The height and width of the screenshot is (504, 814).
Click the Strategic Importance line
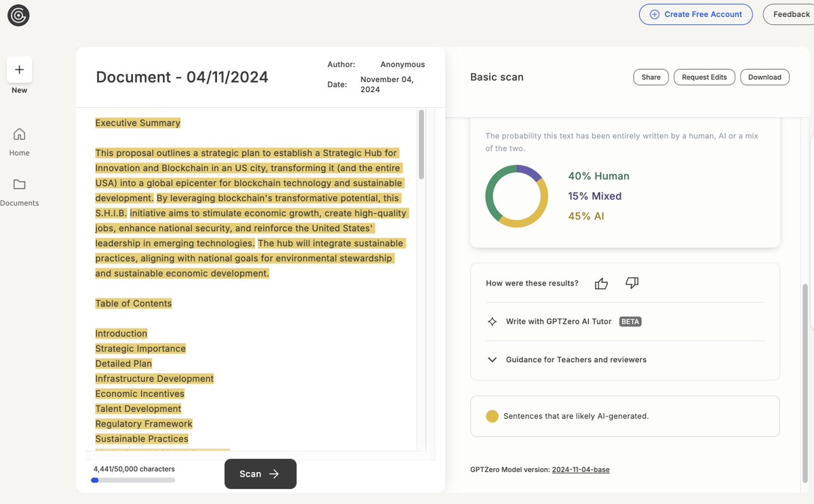pos(140,348)
